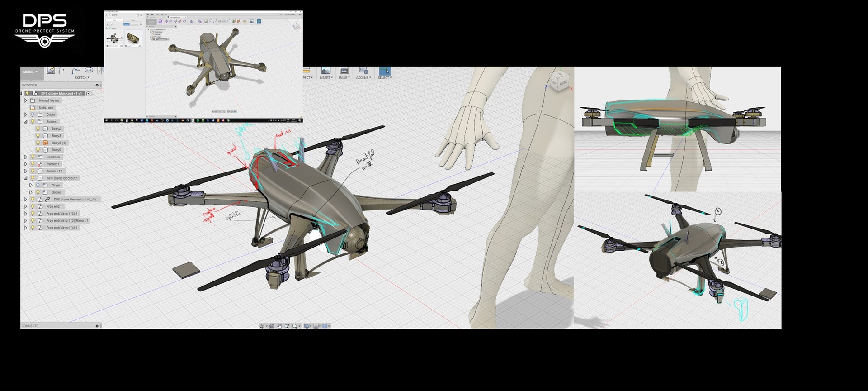868x391 pixels.
Task: Expand the framez:1 component node
Action: pos(25,164)
